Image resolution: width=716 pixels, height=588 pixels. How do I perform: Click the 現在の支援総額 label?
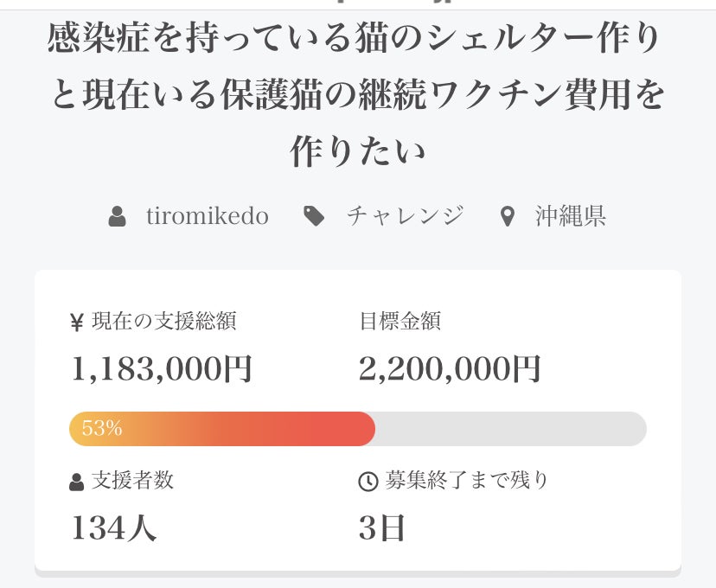click(163, 322)
